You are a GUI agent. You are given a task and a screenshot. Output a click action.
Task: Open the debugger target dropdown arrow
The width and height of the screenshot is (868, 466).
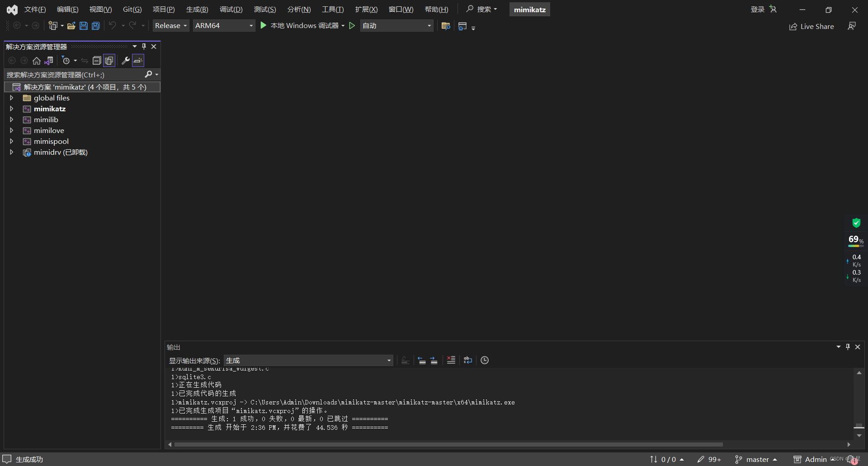343,26
